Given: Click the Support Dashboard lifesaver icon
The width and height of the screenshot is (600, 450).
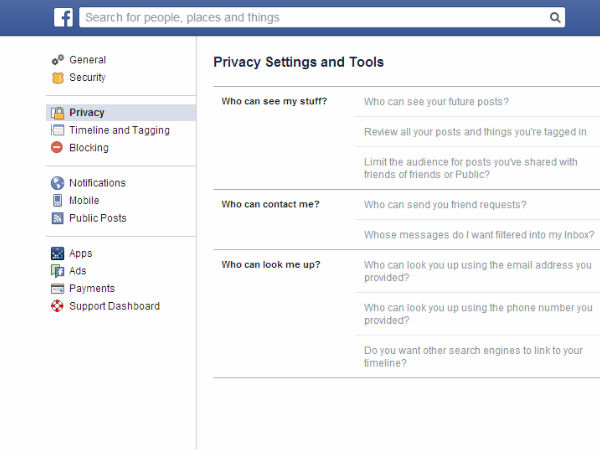Looking at the screenshot, I should tap(58, 306).
